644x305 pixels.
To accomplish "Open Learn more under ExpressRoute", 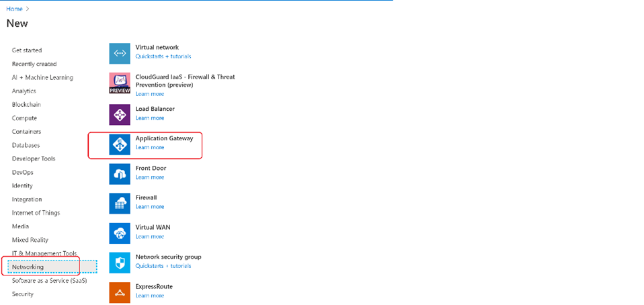I will tap(149, 296).
